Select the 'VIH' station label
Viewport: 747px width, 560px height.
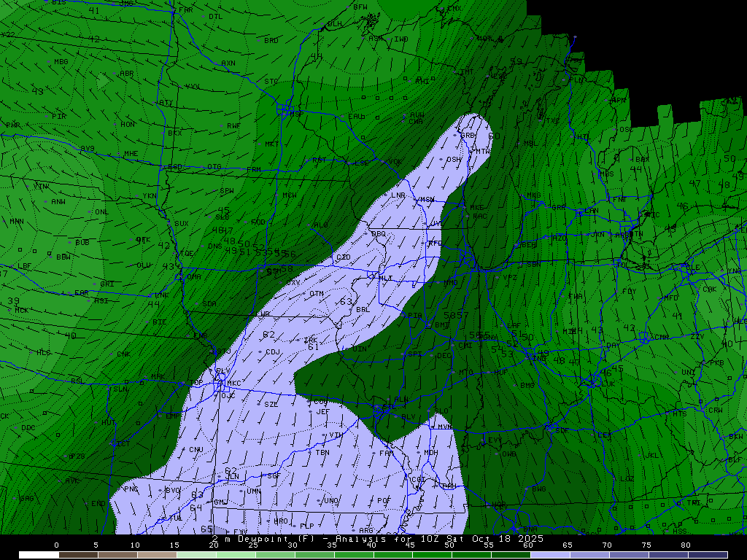(x=336, y=435)
